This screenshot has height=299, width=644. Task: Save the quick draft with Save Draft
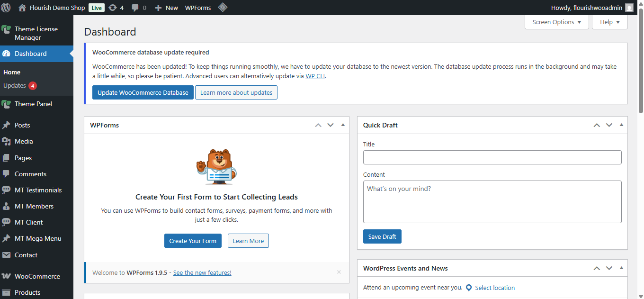pyautogui.click(x=382, y=236)
